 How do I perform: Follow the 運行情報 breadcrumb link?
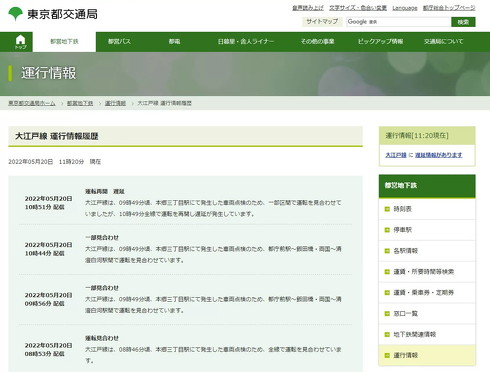pyautogui.click(x=115, y=103)
